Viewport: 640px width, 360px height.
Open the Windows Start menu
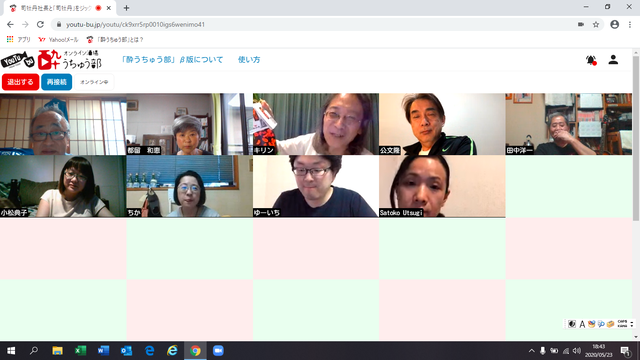(x=11, y=351)
